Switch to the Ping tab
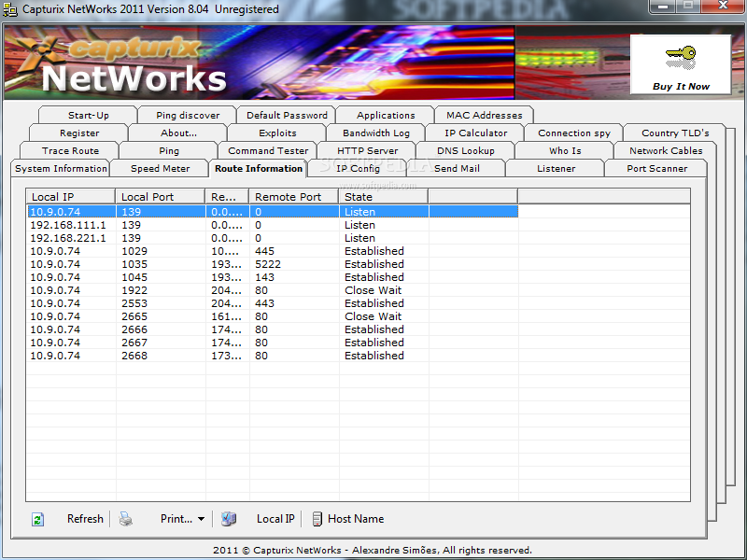747x560 pixels. coord(169,150)
